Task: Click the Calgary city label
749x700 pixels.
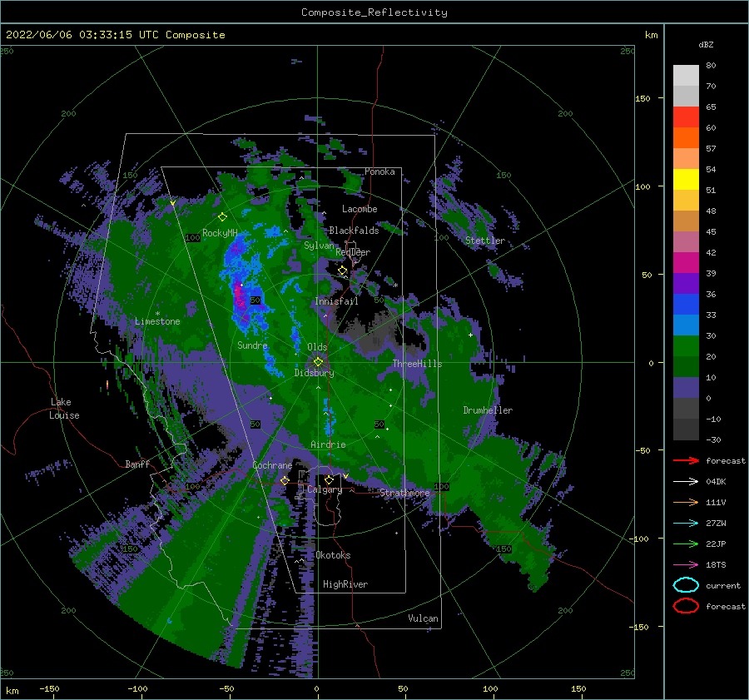Action: coord(325,489)
